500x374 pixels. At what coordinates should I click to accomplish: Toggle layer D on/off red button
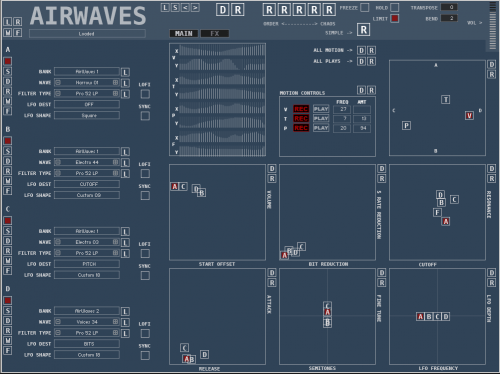click(x=8, y=300)
